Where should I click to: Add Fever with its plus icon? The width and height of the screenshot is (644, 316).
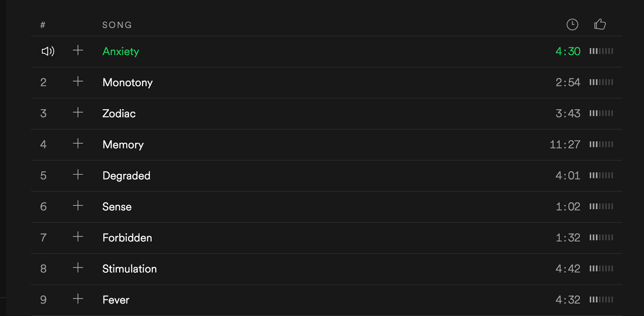[78, 299]
